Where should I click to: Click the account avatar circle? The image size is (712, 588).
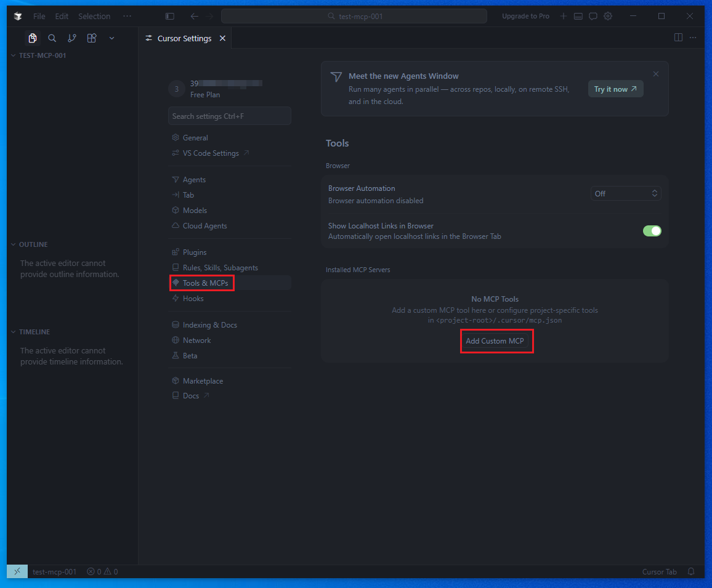pos(177,89)
